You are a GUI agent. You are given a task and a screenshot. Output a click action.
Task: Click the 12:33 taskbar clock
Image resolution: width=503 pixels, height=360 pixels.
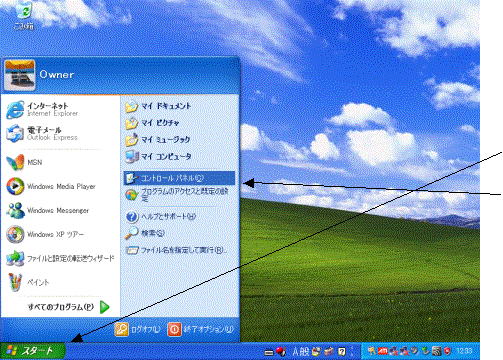pos(464,351)
